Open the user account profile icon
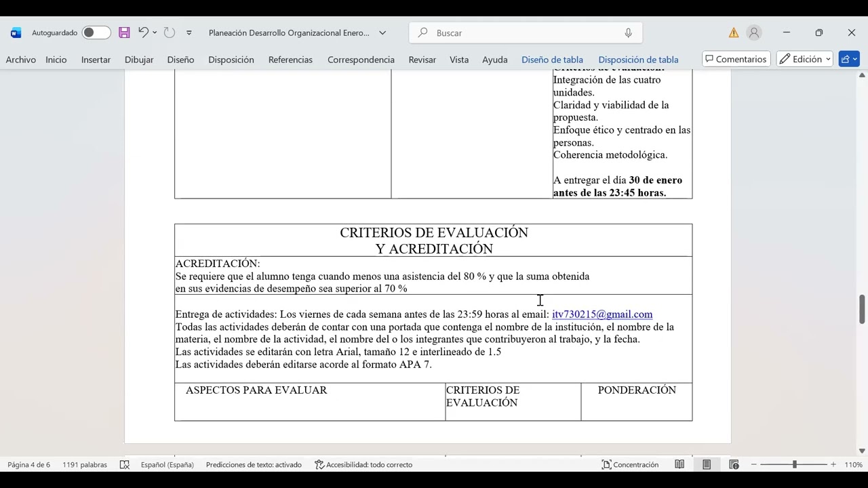The height and width of the screenshot is (488, 868). (754, 33)
